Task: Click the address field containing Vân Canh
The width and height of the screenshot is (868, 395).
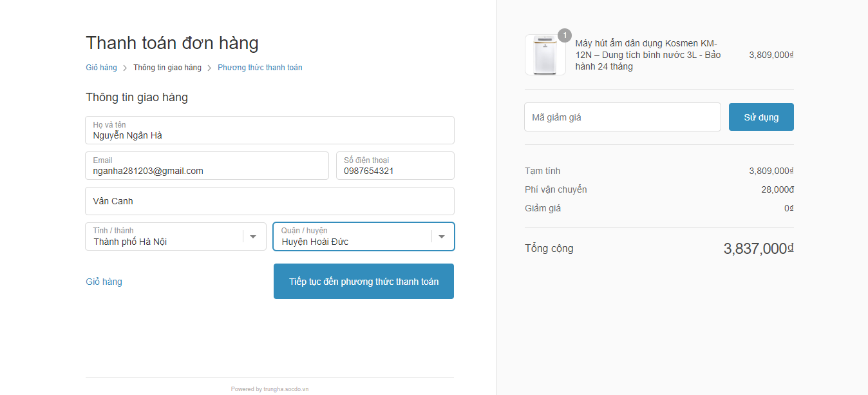Action: point(269,201)
